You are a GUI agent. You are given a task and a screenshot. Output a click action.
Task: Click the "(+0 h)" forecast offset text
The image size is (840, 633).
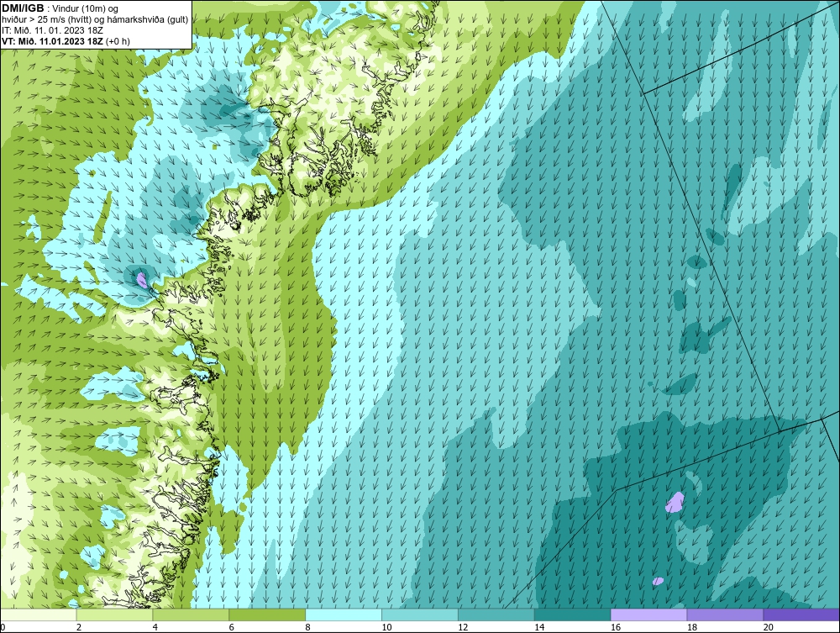pyautogui.click(x=118, y=41)
